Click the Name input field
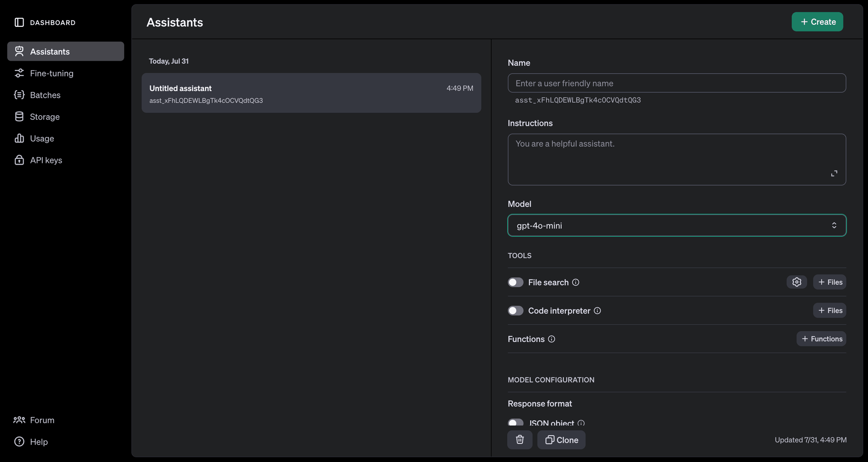868x462 pixels. coord(677,83)
